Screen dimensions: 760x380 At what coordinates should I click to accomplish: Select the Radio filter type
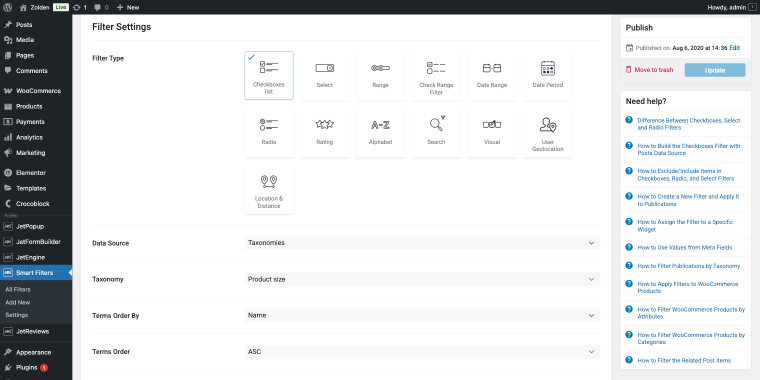[x=269, y=133]
